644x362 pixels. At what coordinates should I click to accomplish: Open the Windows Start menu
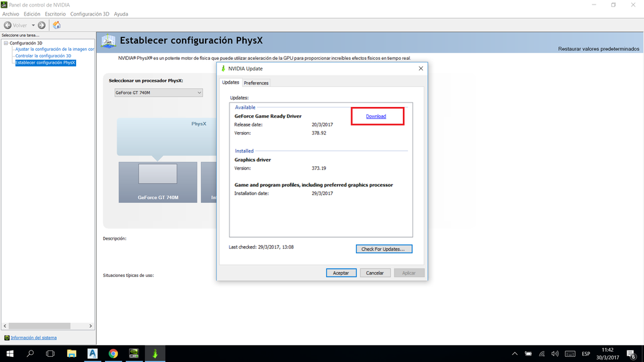pos(10,354)
